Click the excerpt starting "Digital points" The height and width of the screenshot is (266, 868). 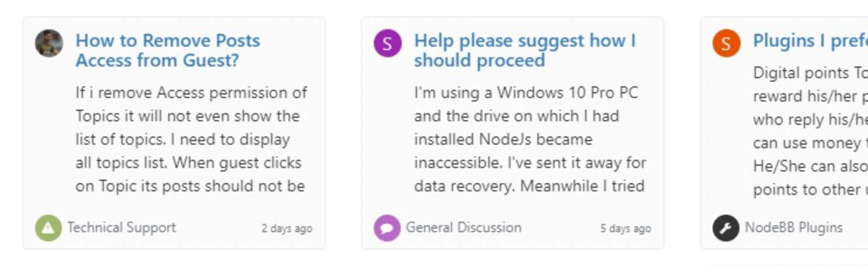click(x=809, y=131)
